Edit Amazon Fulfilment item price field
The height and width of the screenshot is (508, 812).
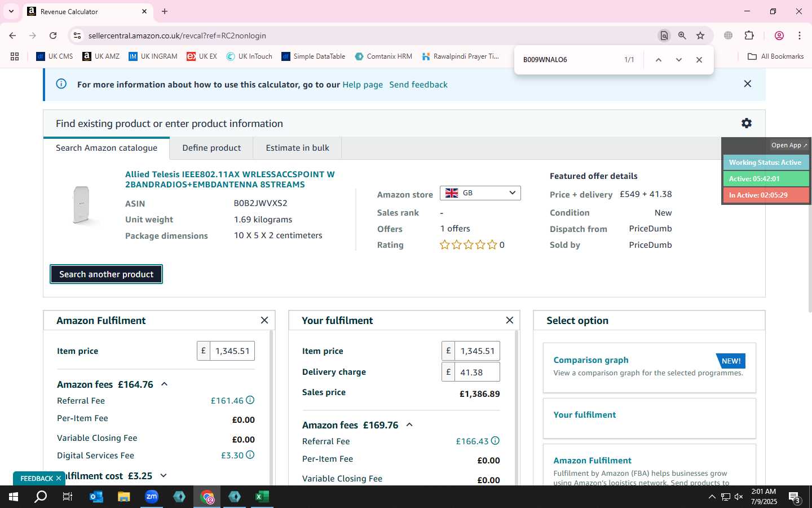click(232, 351)
